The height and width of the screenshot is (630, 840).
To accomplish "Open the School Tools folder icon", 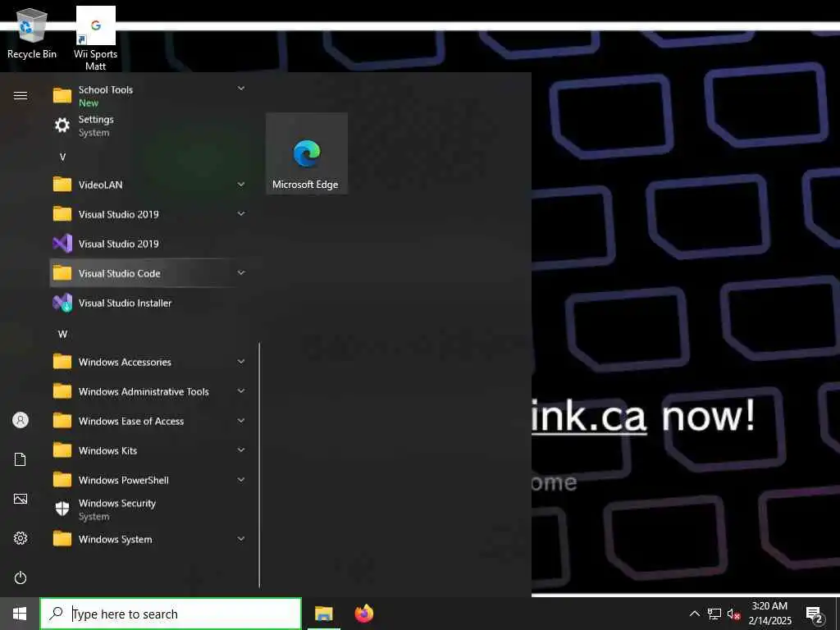I will coord(62,95).
